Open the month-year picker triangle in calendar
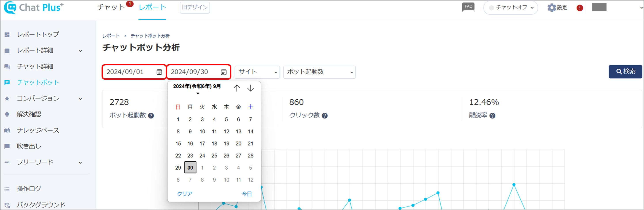 pyautogui.click(x=198, y=93)
